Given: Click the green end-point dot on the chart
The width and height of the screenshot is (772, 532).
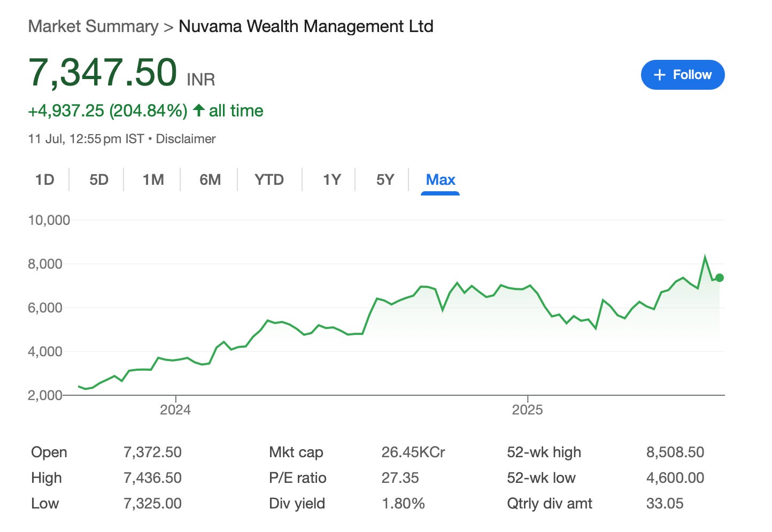Looking at the screenshot, I should (720, 278).
